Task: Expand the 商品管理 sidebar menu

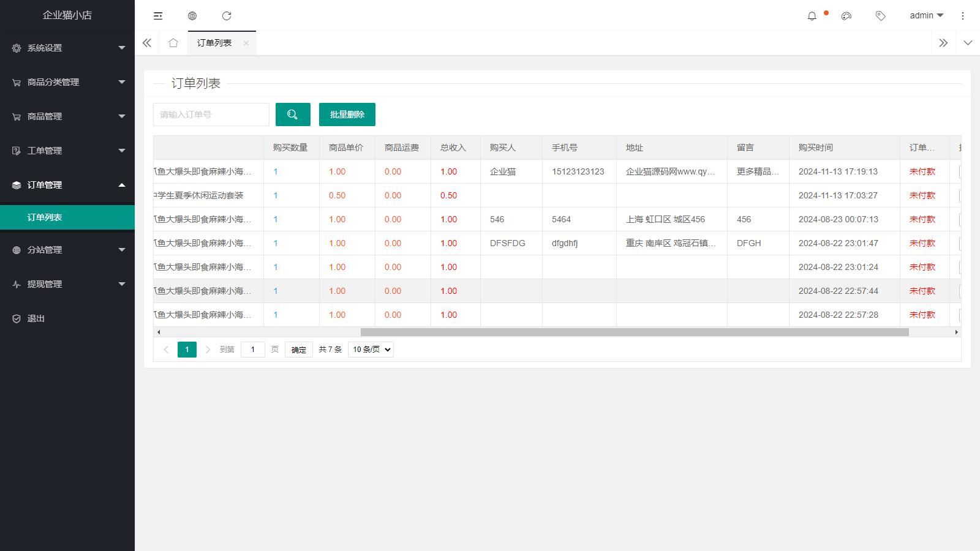Action: [67, 116]
